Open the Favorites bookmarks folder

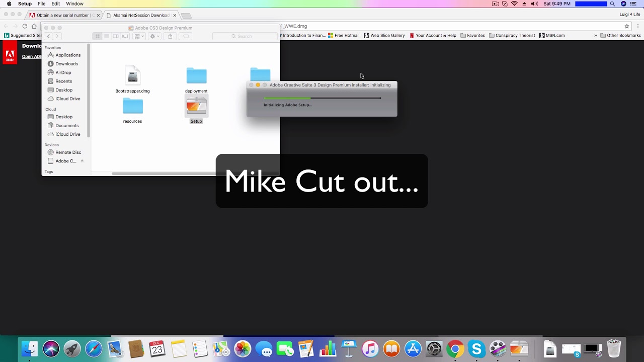(x=472, y=36)
